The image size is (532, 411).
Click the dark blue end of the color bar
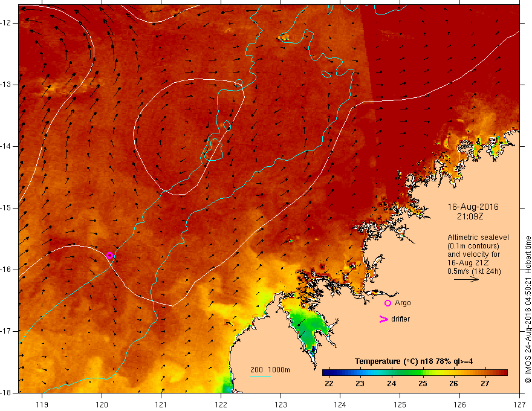click(326, 373)
